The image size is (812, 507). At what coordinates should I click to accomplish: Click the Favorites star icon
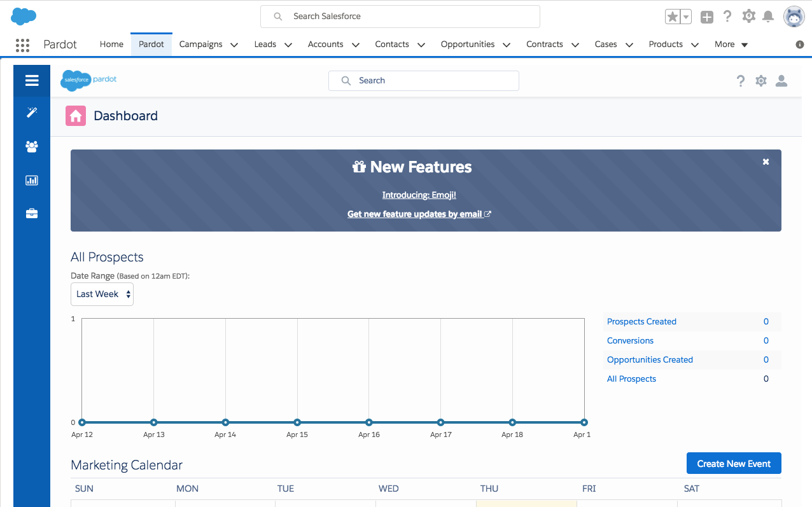click(x=673, y=17)
